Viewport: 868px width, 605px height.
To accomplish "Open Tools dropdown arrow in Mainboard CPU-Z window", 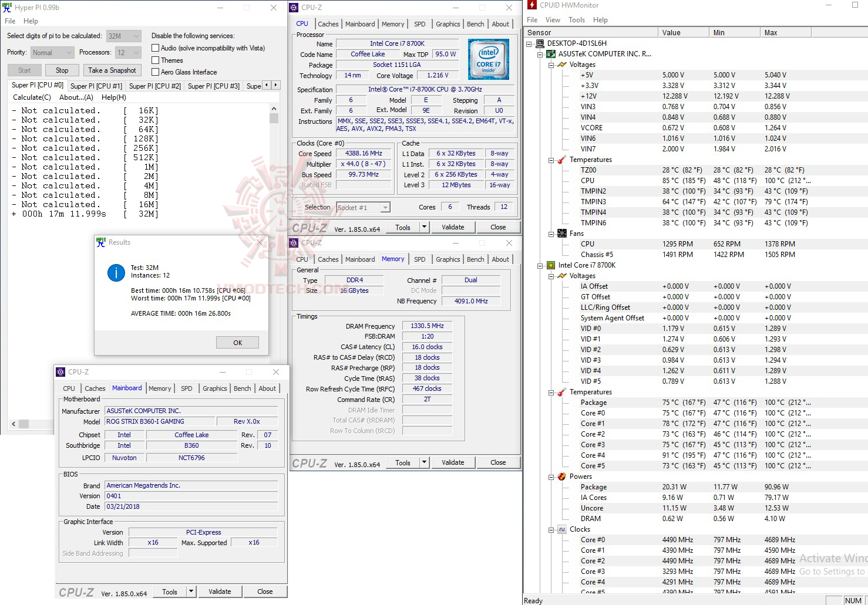I will click(191, 592).
